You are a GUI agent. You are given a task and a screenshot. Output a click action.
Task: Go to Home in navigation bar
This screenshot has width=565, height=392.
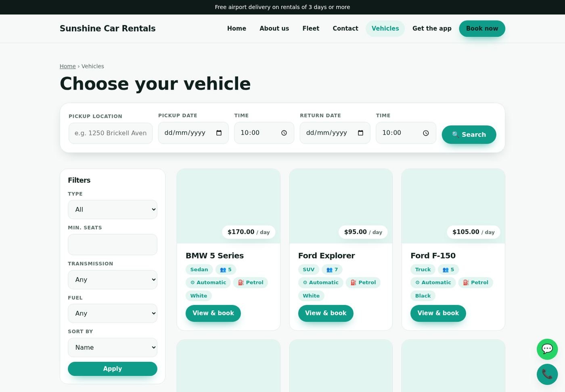click(x=236, y=29)
